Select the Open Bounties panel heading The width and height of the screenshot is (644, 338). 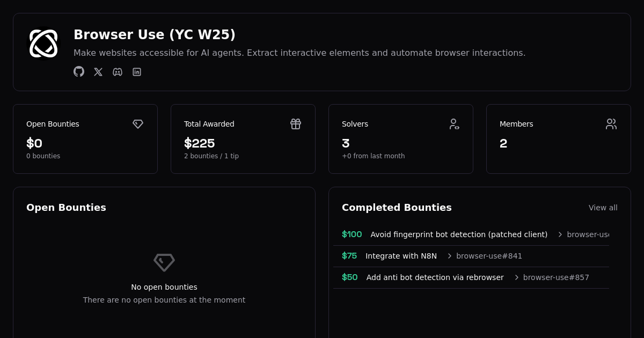coord(66,207)
